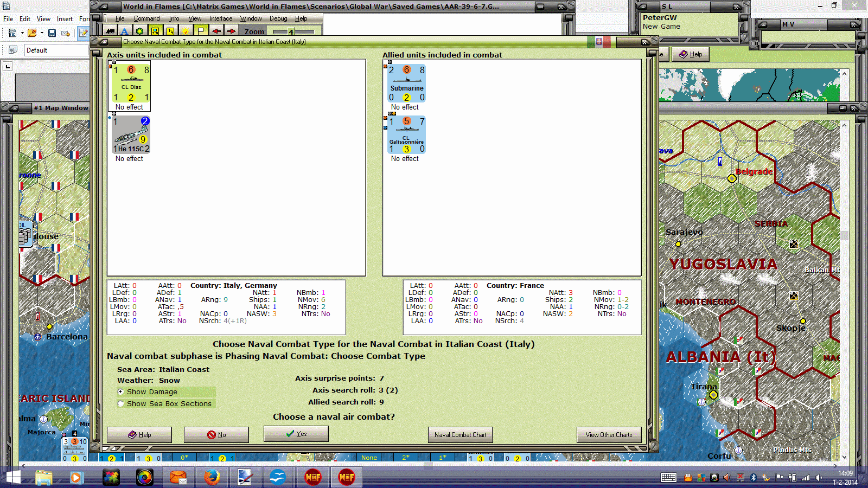Click View Other Charts button

[609, 435]
